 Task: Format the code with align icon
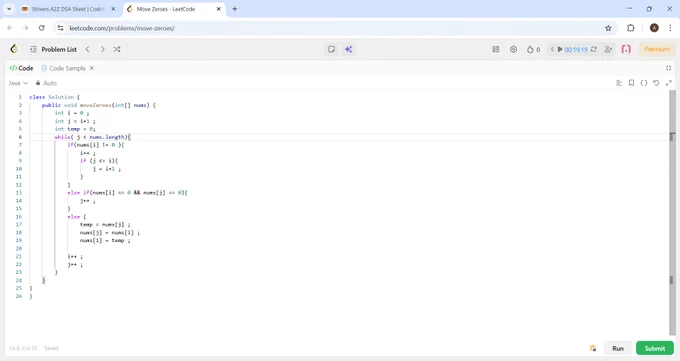619,83
